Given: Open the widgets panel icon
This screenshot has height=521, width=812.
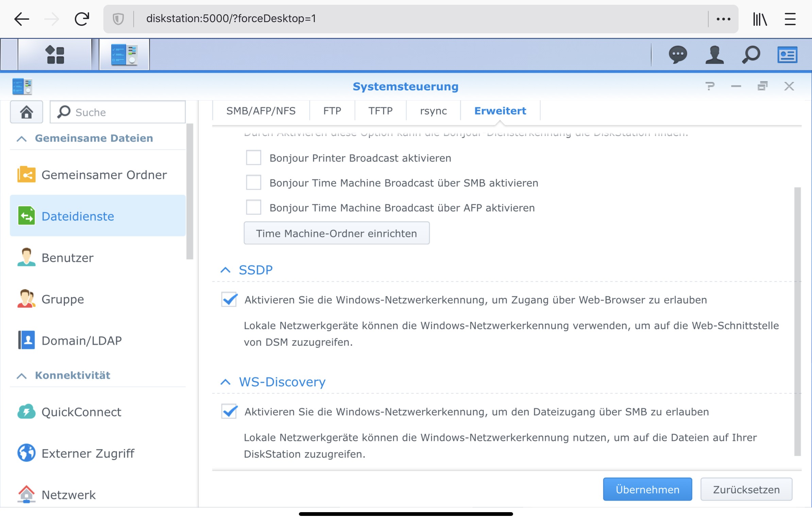Looking at the screenshot, I should [x=787, y=54].
